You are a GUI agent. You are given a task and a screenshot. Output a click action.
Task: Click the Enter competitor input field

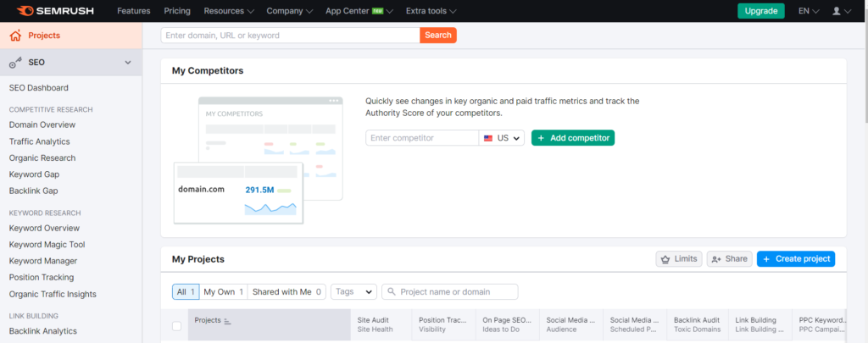pyautogui.click(x=422, y=137)
